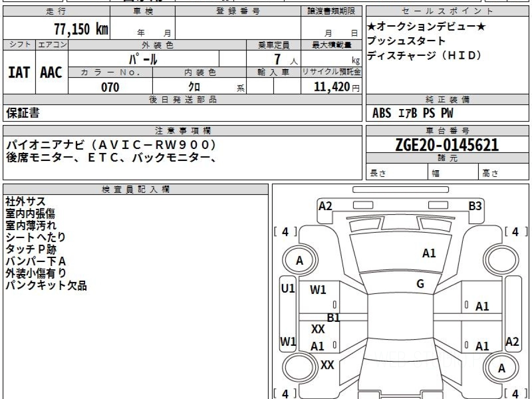Screen dimensions: 532x399
Task: Select the 後席モニター、ETC、バックモニター line
Action: [x=111, y=157]
